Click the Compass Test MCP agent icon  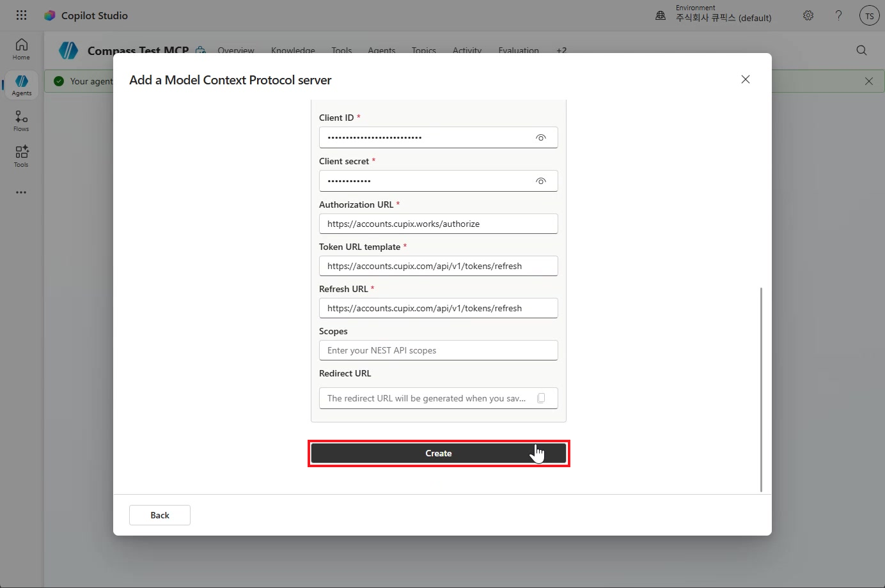68,50
